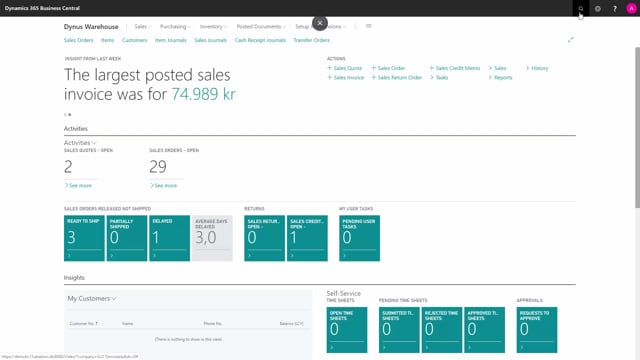The image size is (640, 360).
Task: Open the Cash Receipt Journals link
Action: [260, 40]
